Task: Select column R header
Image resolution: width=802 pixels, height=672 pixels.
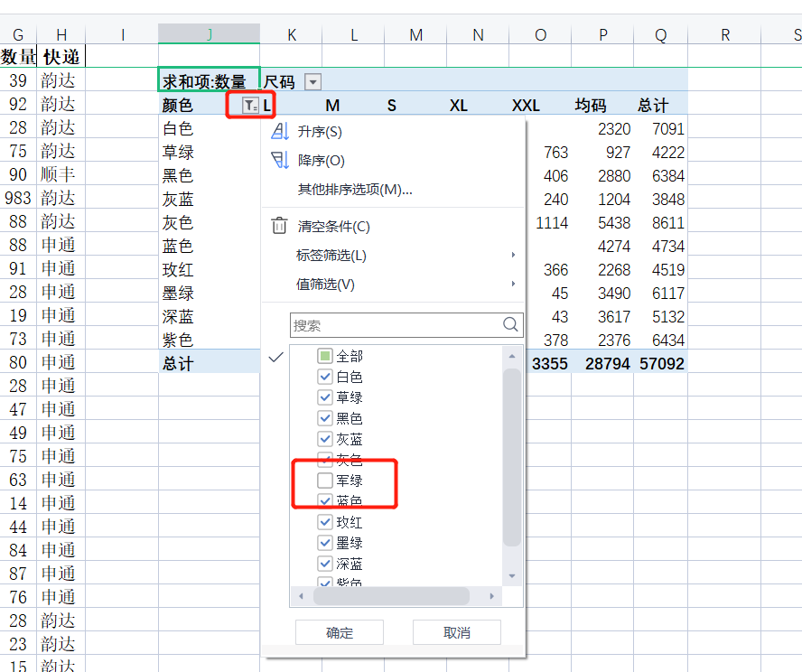Action: click(x=724, y=34)
